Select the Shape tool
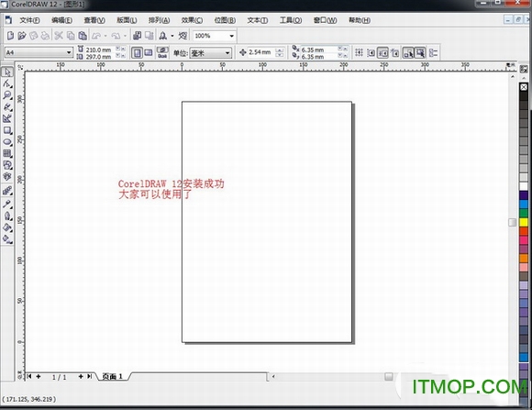 coord(7,83)
